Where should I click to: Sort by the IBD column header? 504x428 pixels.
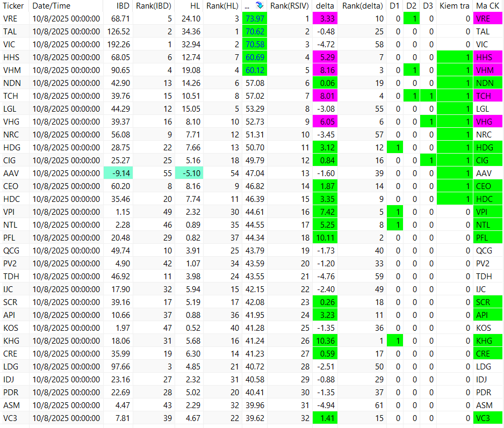coord(123,6)
